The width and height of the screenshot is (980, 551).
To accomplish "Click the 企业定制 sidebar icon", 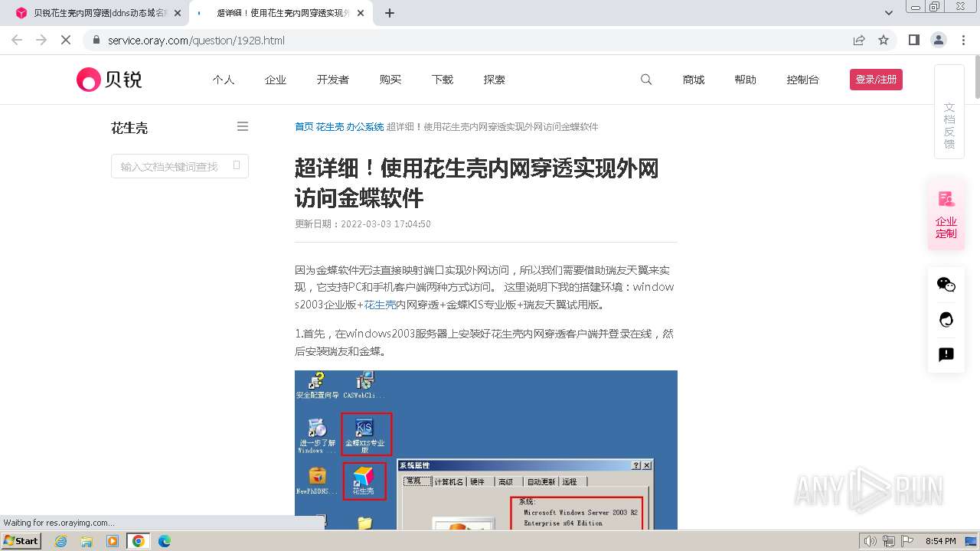I will click(x=946, y=215).
